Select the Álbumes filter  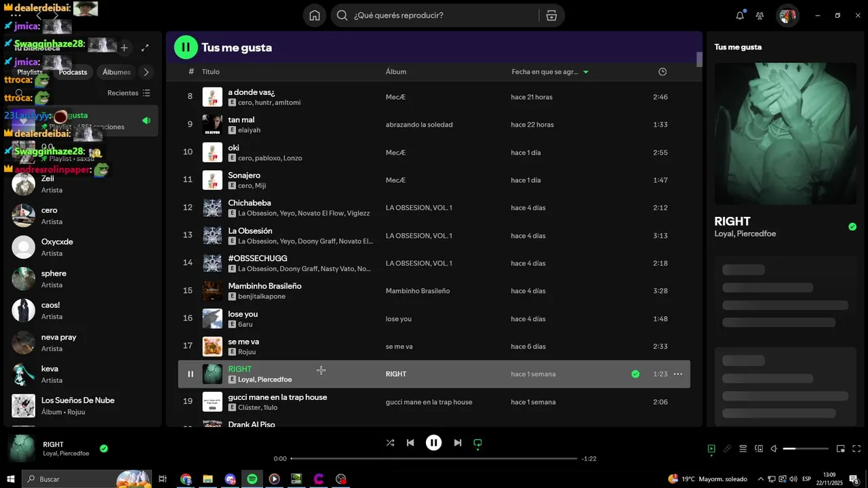[117, 72]
